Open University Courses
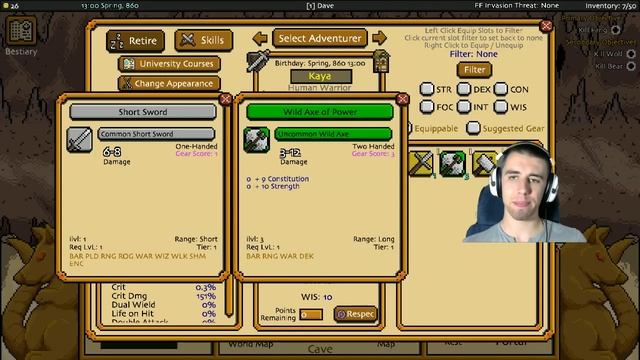The width and height of the screenshot is (640, 360). tap(169, 64)
